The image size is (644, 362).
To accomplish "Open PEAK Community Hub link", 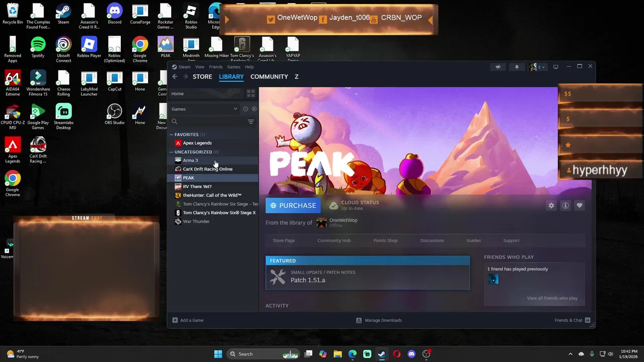I will pos(334,240).
